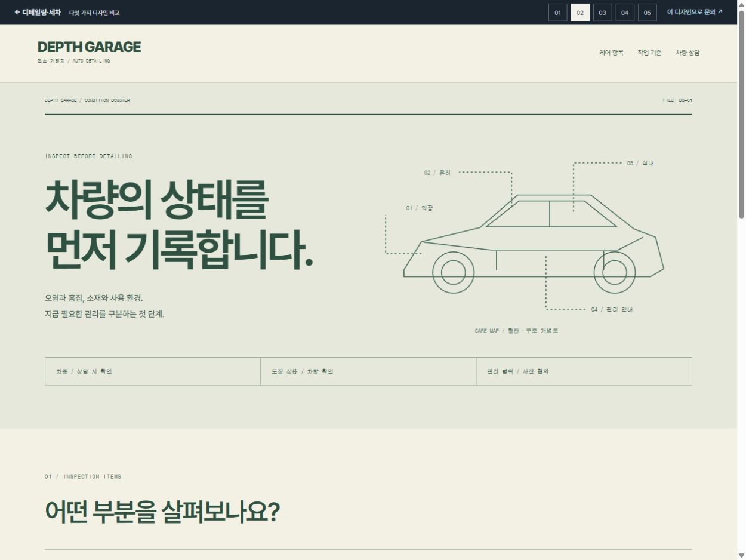Select design tab 02
The height and width of the screenshot is (560, 746).
point(580,13)
